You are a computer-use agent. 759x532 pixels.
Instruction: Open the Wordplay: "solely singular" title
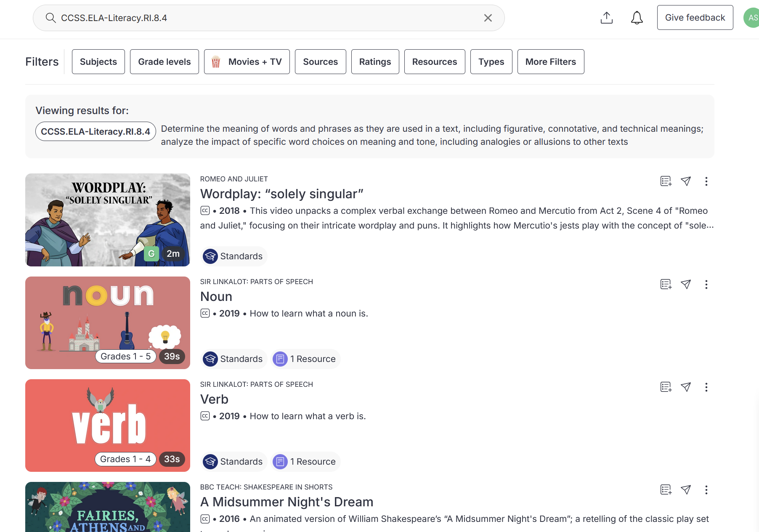281,194
